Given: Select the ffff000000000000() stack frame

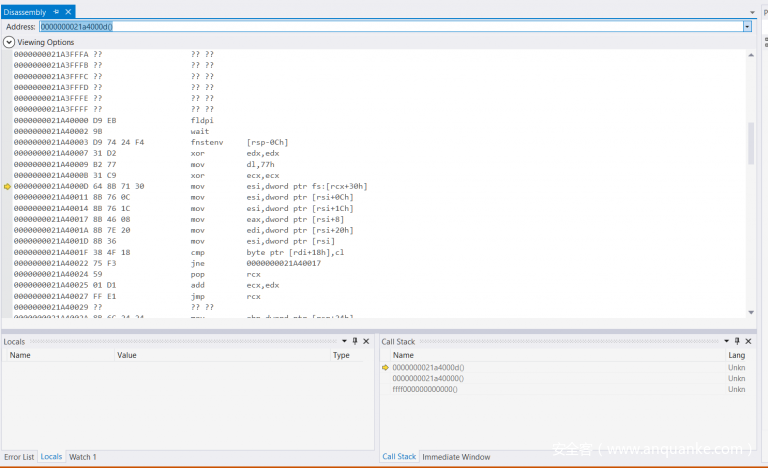Looking at the screenshot, I should [x=425, y=390].
